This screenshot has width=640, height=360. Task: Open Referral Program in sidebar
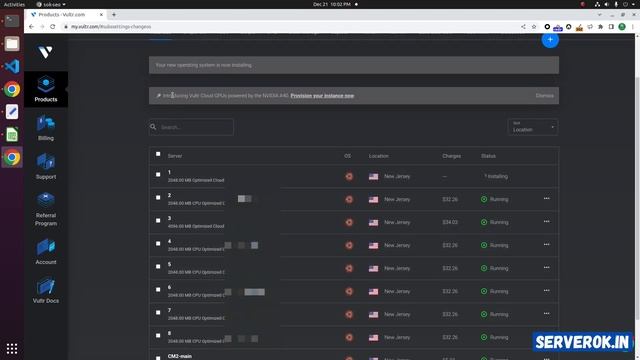coord(46,209)
